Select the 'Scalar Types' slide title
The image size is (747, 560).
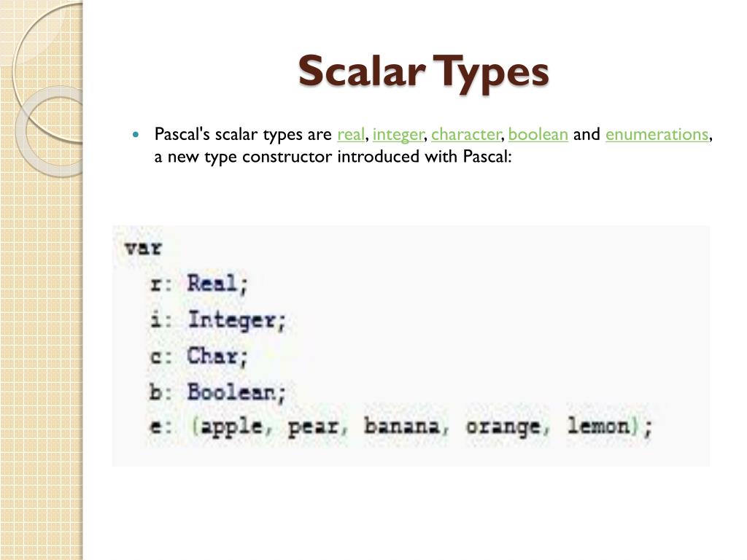[x=424, y=71]
